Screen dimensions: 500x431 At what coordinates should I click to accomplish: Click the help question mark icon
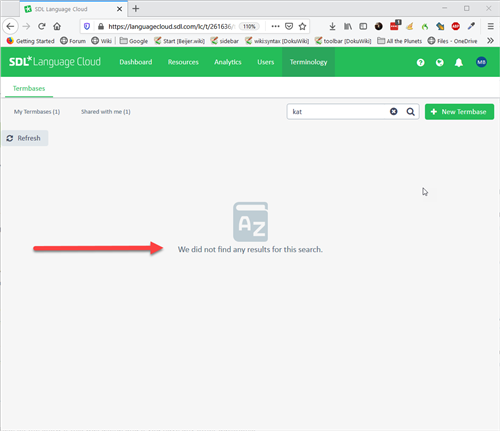tap(420, 62)
